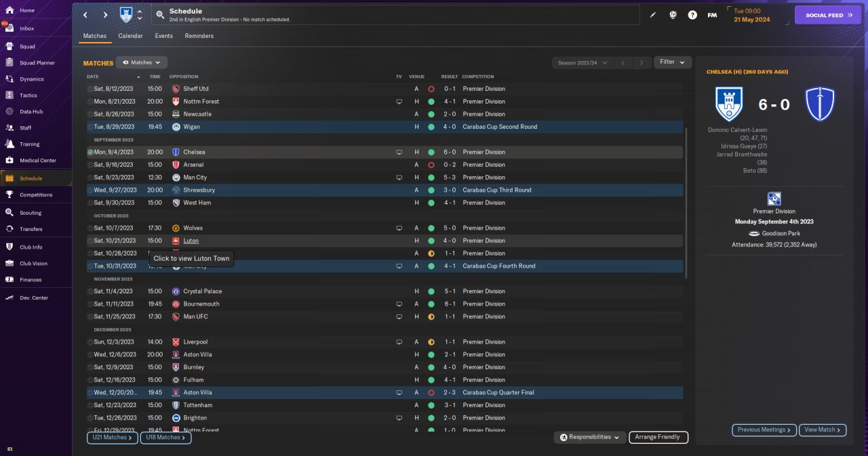The height and width of the screenshot is (456, 868).
Task: Click the View Match button
Action: [x=823, y=430]
